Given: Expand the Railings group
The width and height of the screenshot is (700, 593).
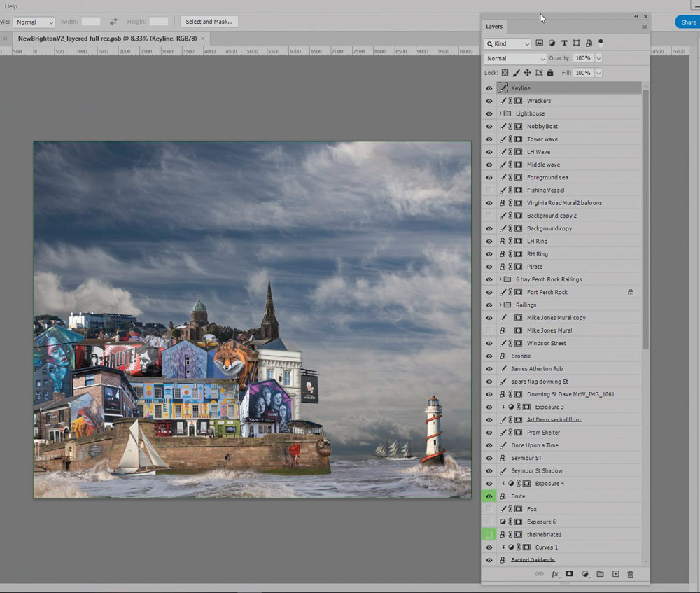Looking at the screenshot, I should (x=500, y=305).
